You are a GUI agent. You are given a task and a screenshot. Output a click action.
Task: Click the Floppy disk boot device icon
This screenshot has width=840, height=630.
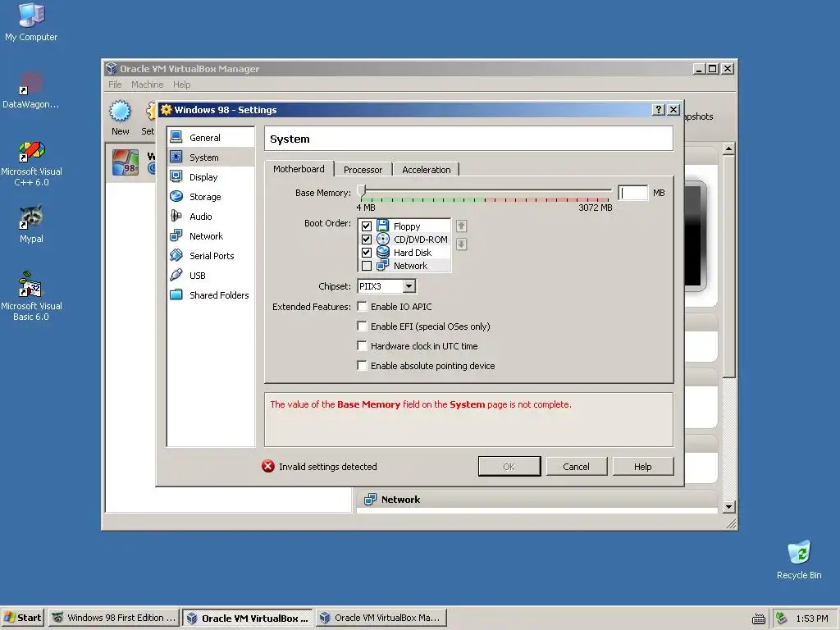click(x=382, y=226)
